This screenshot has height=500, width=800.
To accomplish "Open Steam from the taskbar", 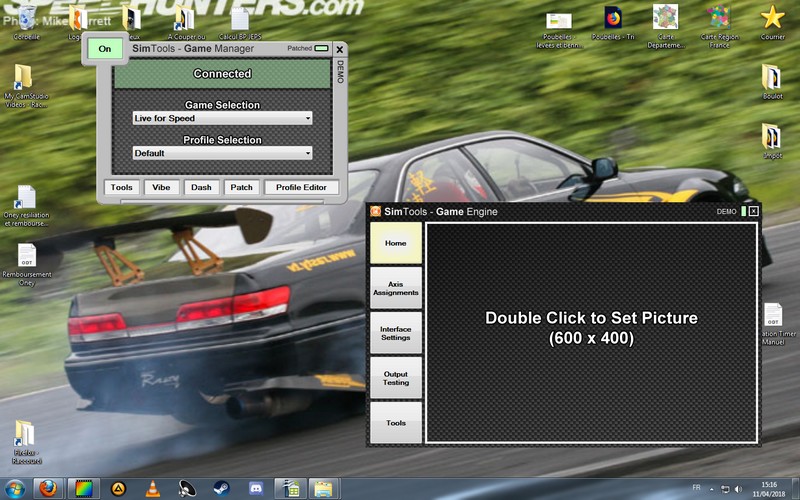I will pos(221,489).
